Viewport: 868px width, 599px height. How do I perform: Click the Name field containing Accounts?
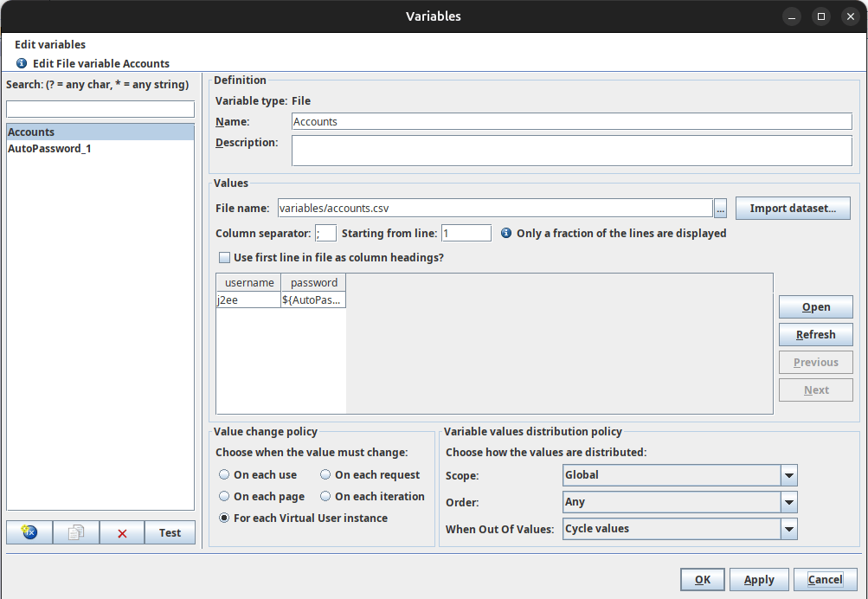click(x=572, y=122)
